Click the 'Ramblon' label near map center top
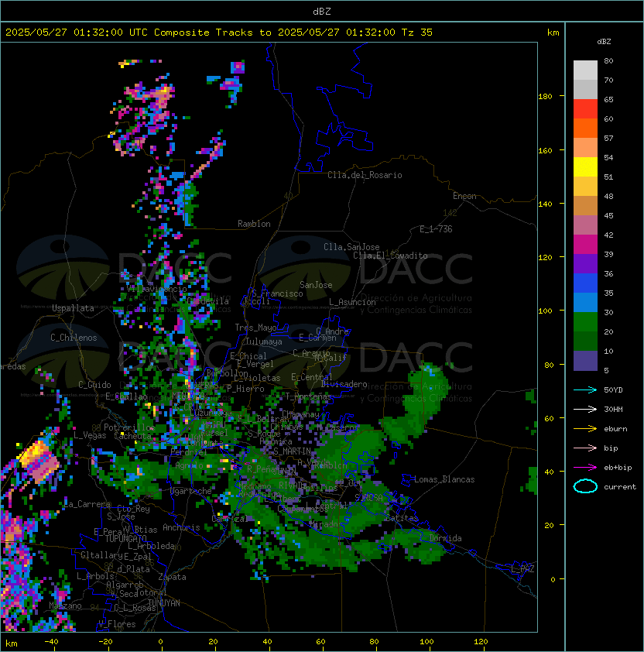 [x=254, y=224]
